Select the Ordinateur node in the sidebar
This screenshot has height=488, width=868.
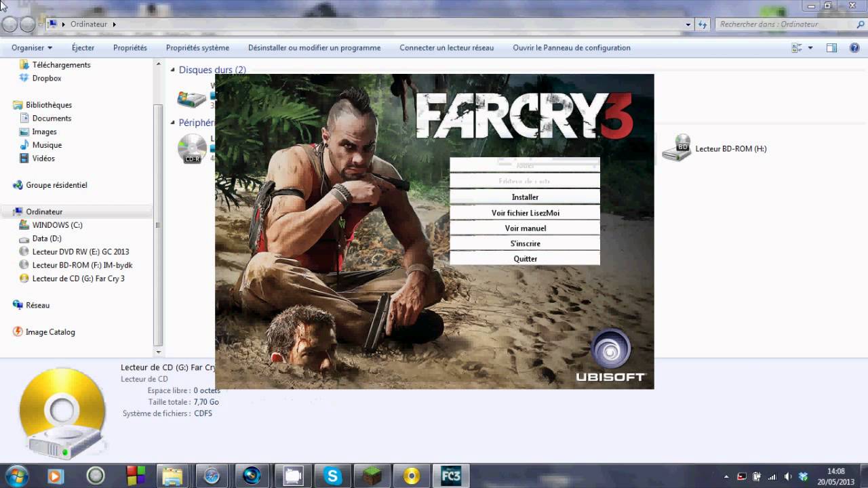(44, 212)
